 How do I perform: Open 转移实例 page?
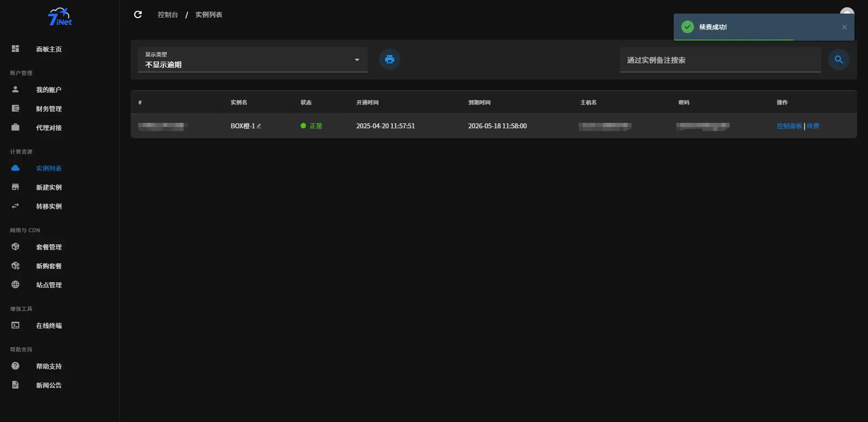pos(49,206)
